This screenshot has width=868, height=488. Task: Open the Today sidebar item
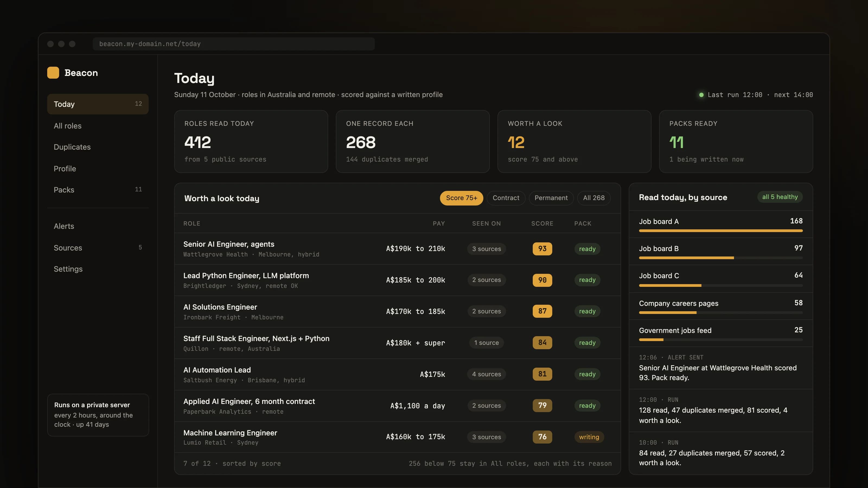98,104
